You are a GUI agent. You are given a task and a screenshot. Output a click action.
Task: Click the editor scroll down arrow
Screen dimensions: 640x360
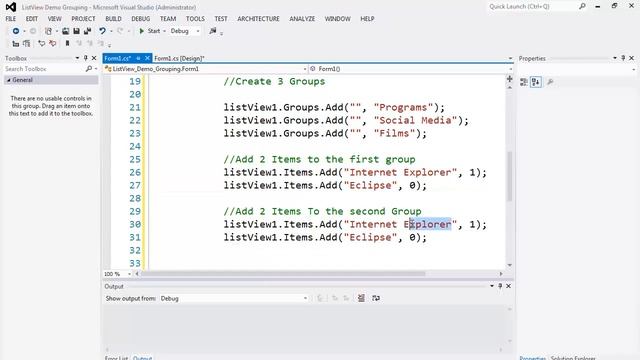(509, 265)
